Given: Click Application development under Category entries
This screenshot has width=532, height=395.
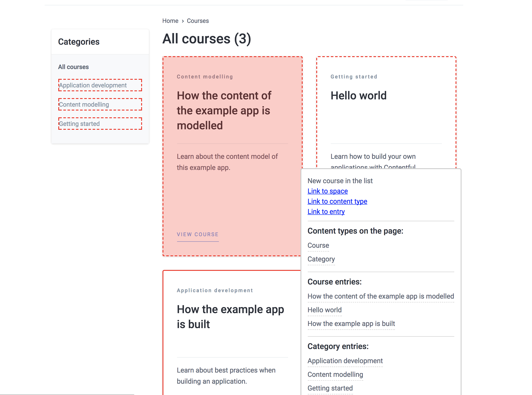Looking at the screenshot, I should [345, 361].
